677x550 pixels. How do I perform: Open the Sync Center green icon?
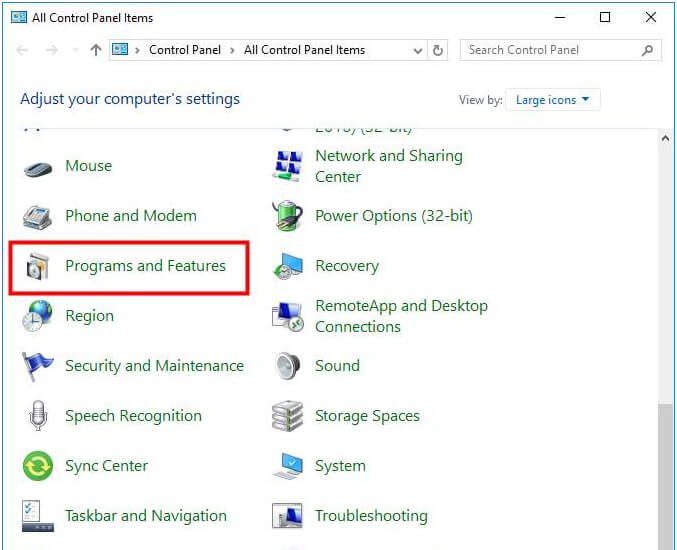38,466
